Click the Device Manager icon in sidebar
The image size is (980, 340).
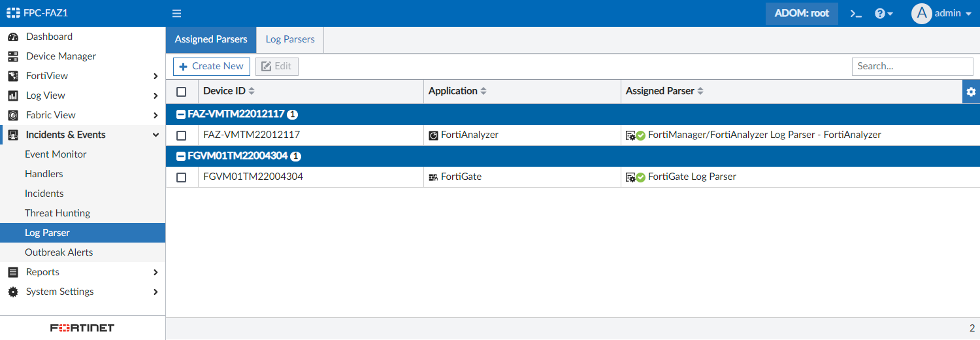[x=13, y=56]
